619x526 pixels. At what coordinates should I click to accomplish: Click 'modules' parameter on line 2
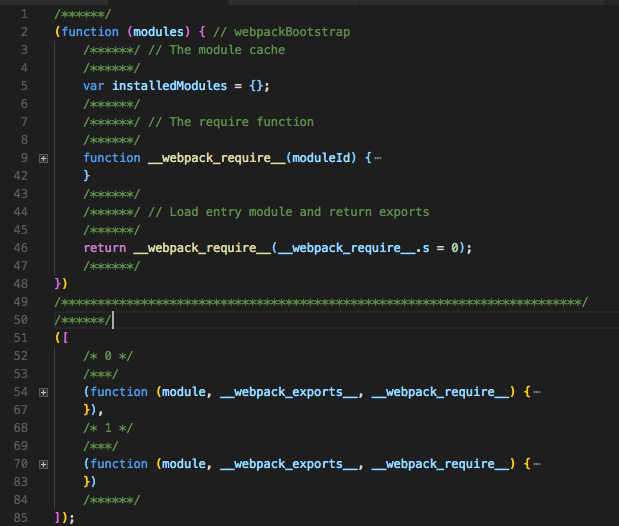pos(158,32)
